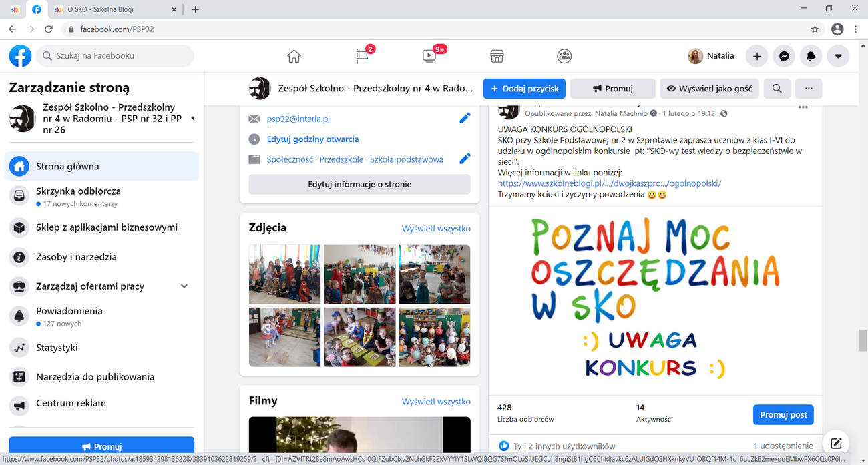Switch page via dropdown arrow beside page name
The image size is (868, 465).
tap(193, 118)
